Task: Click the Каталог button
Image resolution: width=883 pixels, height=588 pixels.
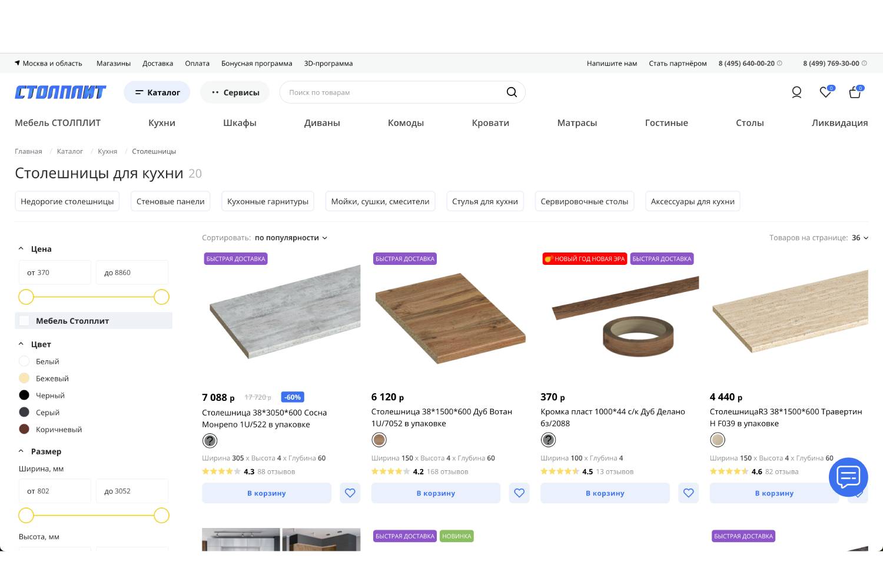Action: pos(157,92)
